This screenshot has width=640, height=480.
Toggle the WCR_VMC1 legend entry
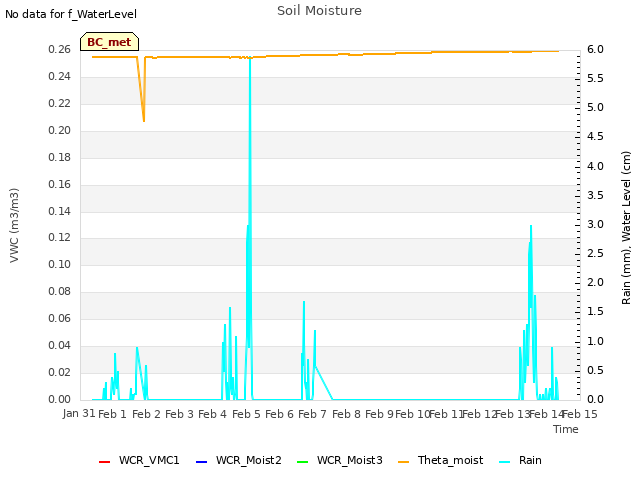139,460
